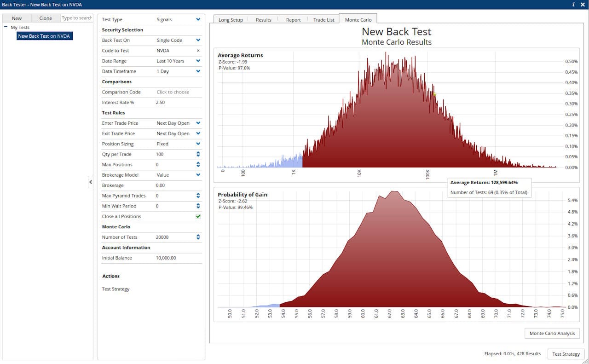
Task: Select New Back Test on NVDA item
Action: click(x=45, y=36)
